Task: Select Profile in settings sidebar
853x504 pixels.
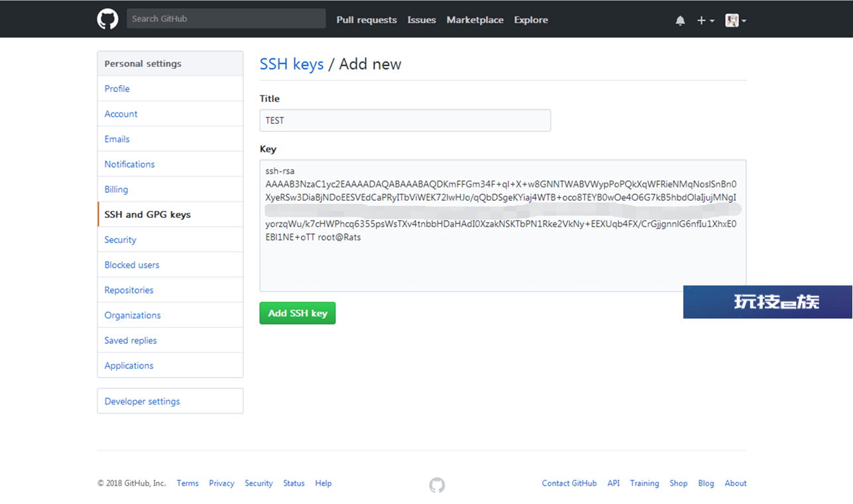Action: click(x=170, y=89)
